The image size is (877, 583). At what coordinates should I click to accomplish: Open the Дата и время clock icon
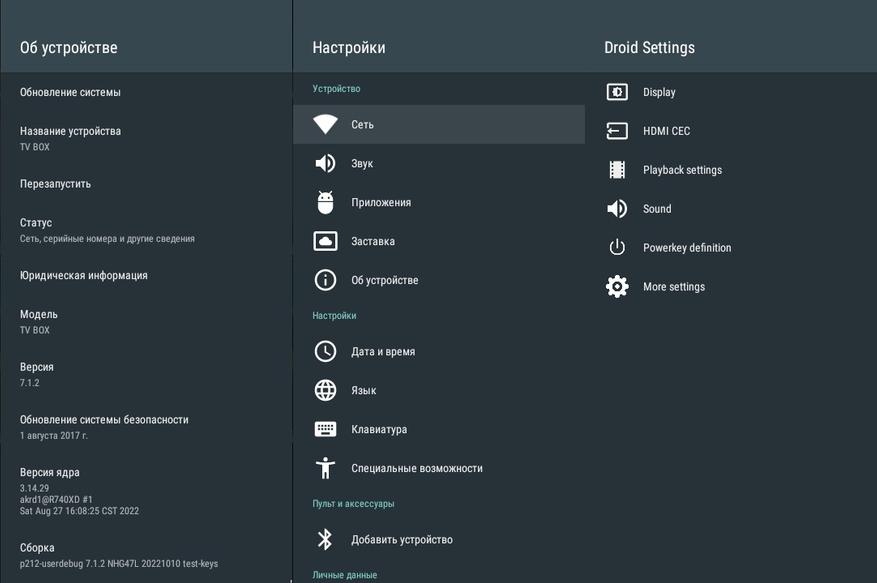[325, 351]
